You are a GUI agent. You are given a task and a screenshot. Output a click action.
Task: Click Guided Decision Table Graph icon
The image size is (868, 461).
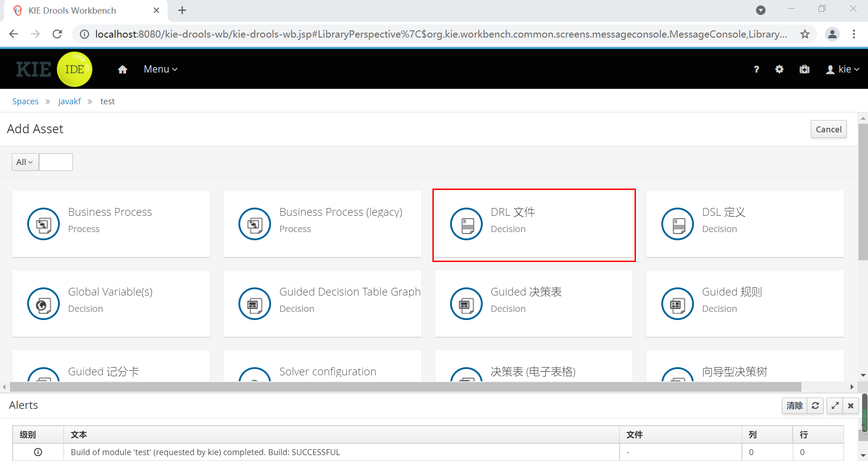(x=255, y=304)
